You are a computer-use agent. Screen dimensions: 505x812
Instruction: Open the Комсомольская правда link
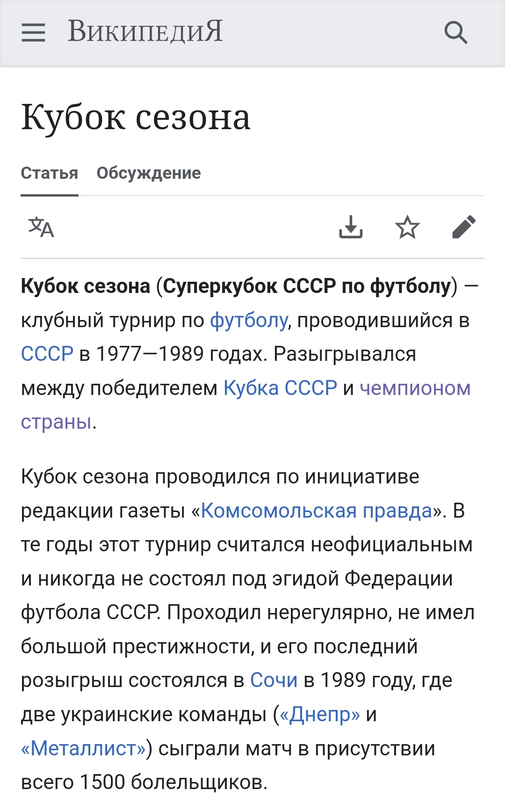(317, 511)
